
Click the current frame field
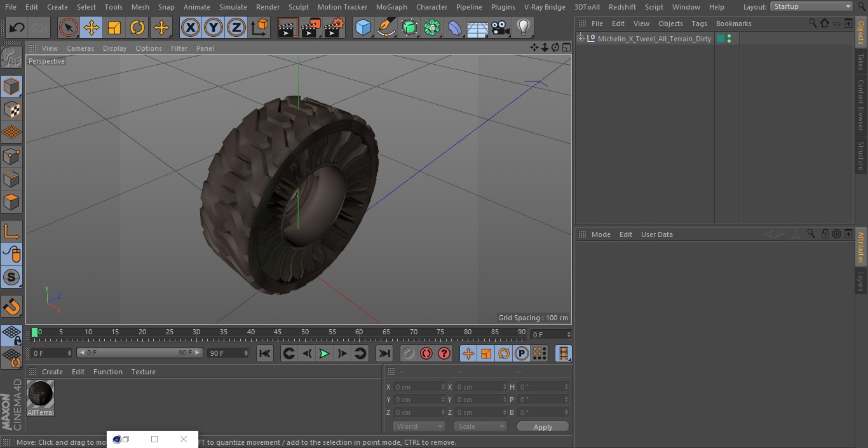(551, 334)
